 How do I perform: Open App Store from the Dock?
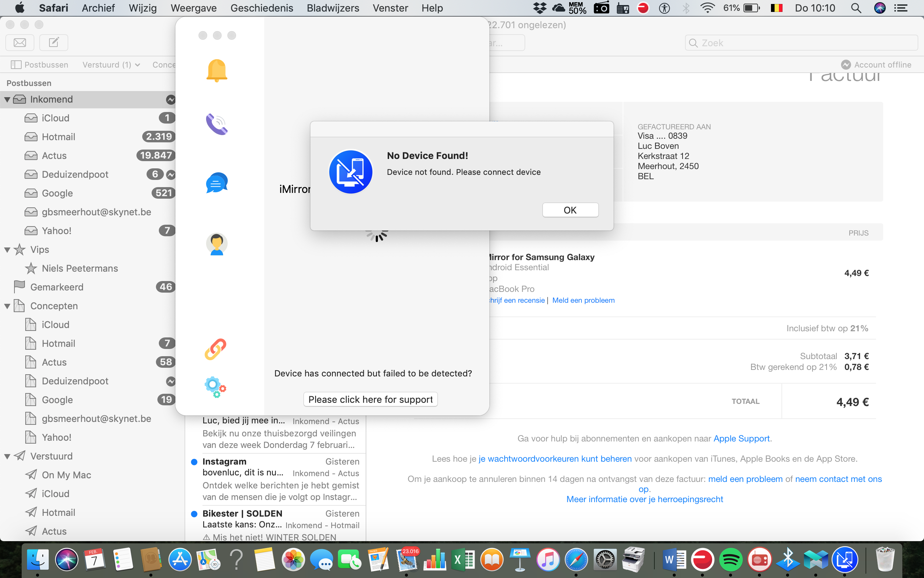point(180,559)
